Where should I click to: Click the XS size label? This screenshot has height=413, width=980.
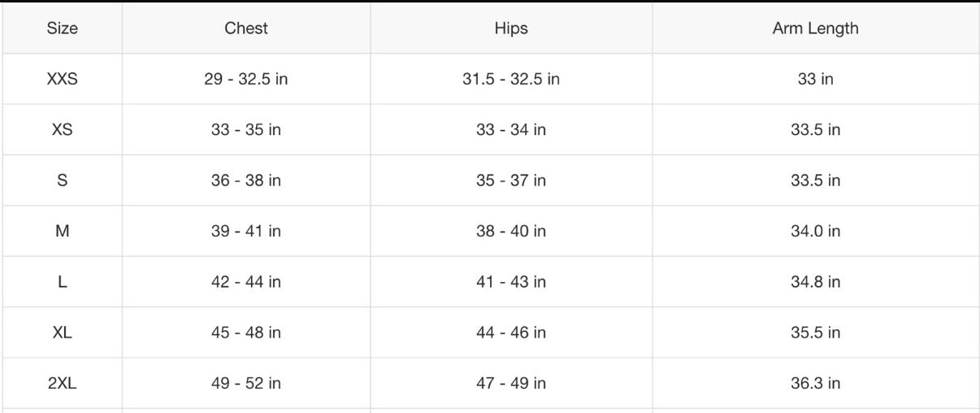pyautogui.click(x=62, y=130)
